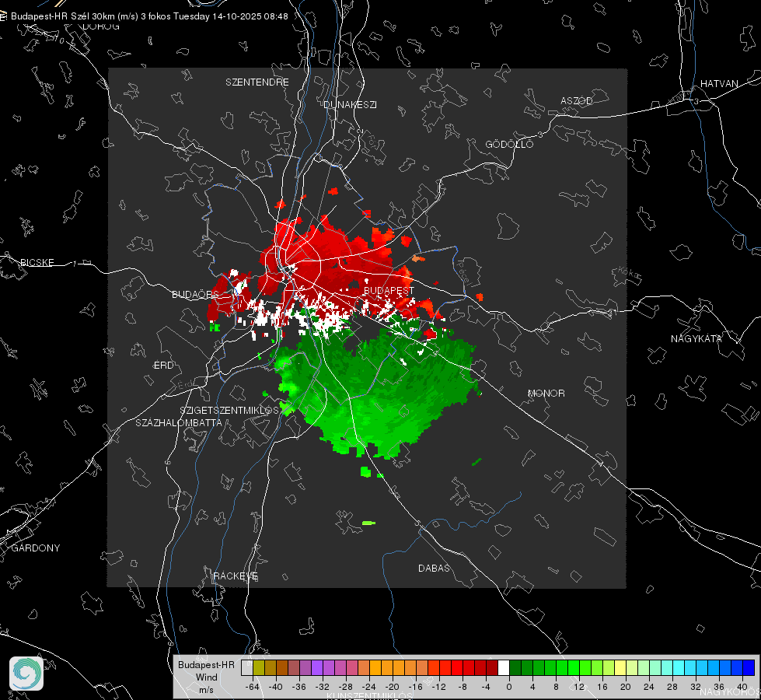Click the SZIGETSZENTMIKLÓS town label
This screenshot has width=761, height=700.
pyautogui.click(x=229, y=410)
